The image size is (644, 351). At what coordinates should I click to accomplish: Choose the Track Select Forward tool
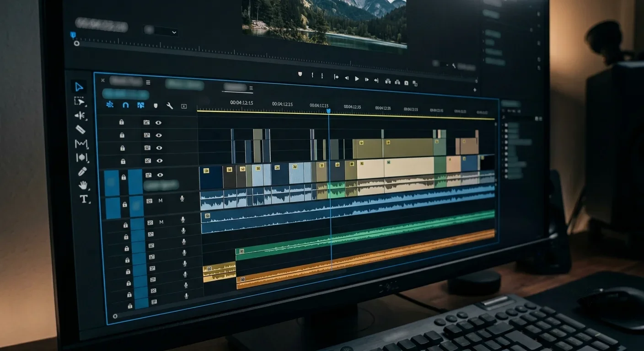pos(80,101)
